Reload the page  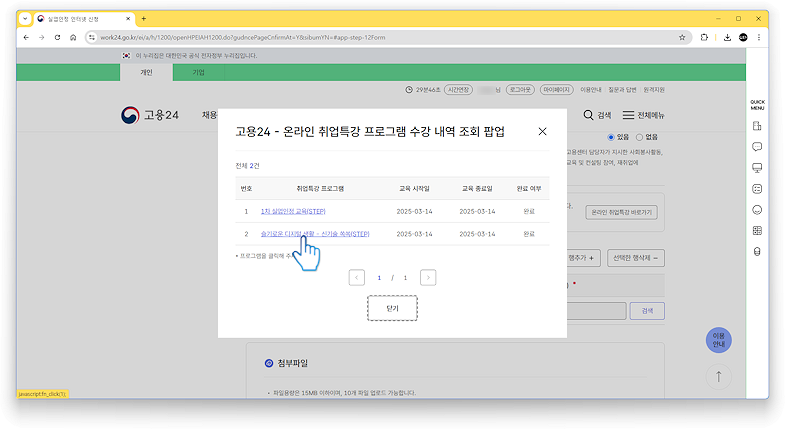[57, 37]
